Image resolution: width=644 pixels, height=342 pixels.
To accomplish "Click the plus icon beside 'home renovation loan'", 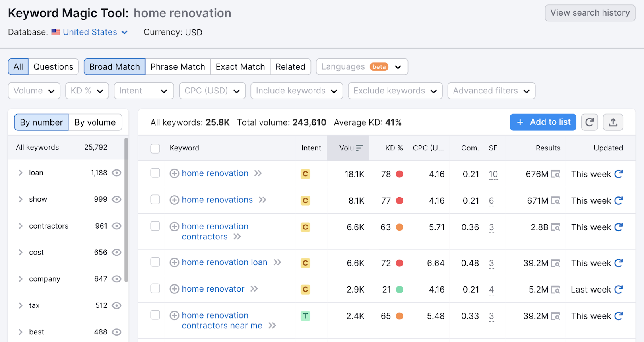I will 174,263.
